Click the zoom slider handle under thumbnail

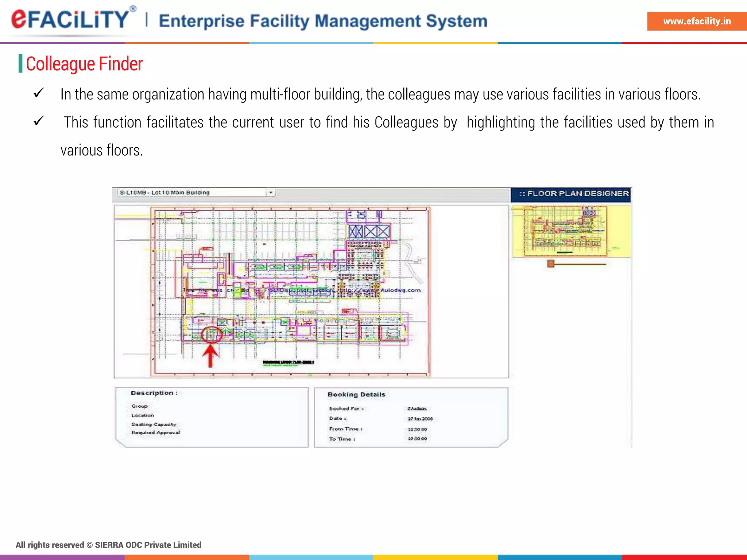551,264
